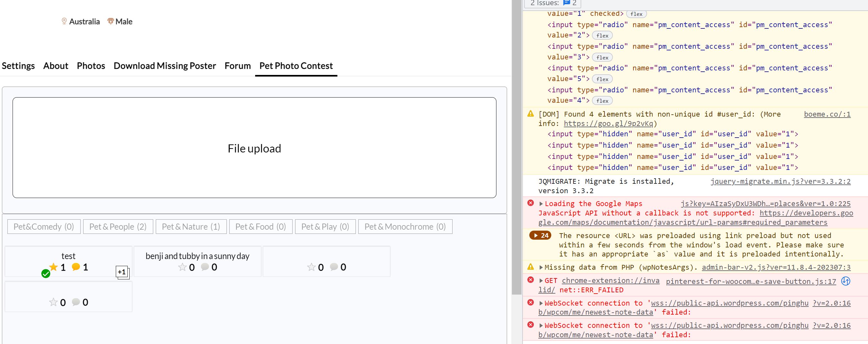
Task: Click the gold star on test entry
Action: [x=54, y=267]
